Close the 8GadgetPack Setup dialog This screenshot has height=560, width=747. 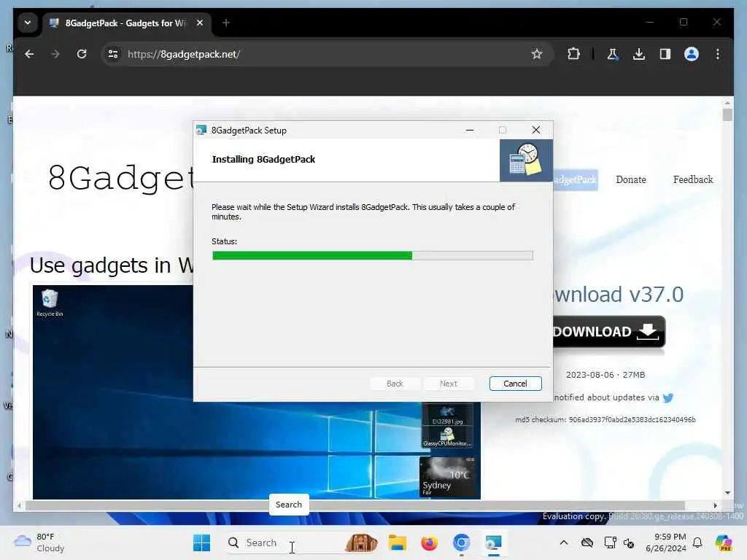pyautogui.click(x=536, y=130)
